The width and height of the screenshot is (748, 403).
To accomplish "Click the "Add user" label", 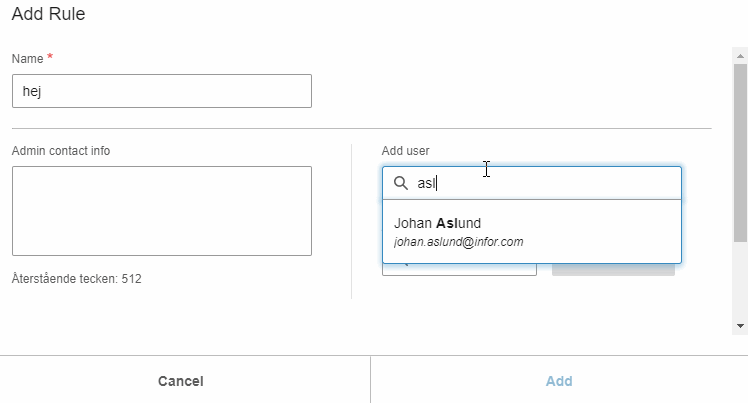I will coord(405,151).
